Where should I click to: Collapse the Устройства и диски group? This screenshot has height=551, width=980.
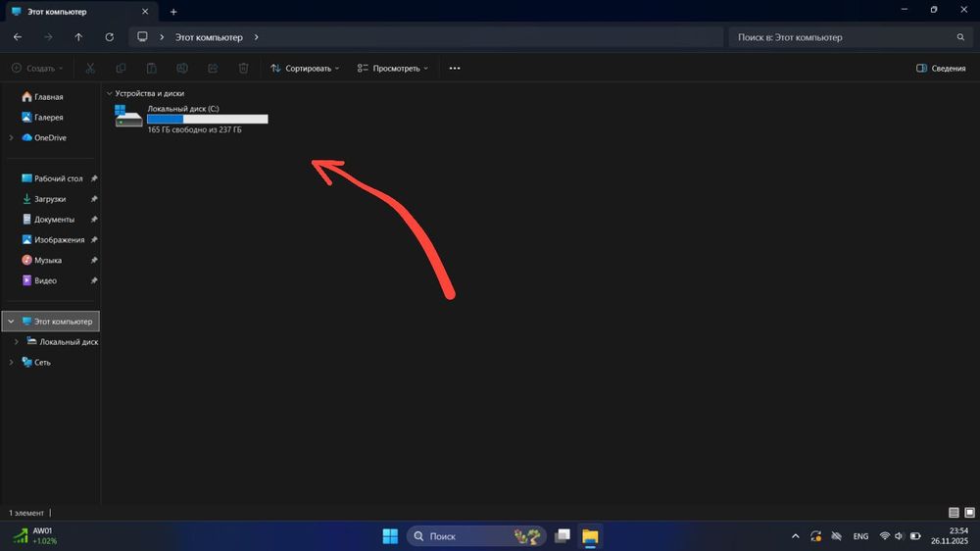point(110,93)
